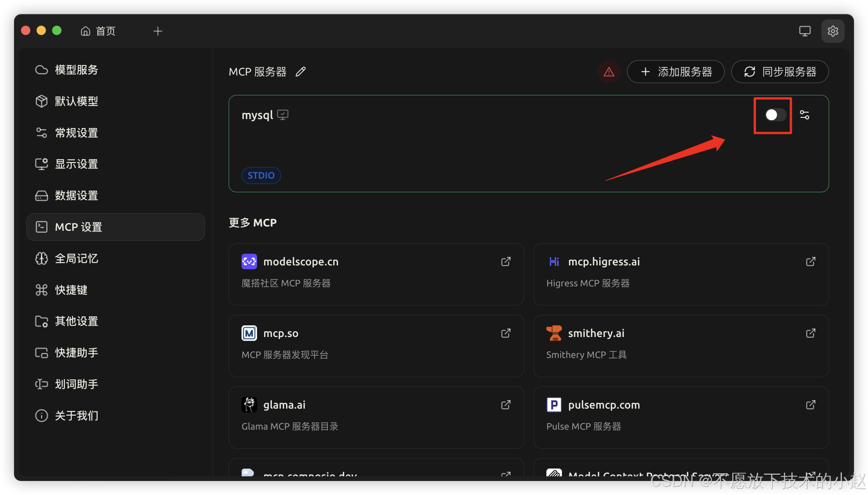The image size is (868, 495).
Task: Open 划词助手 settings section
Action: [115, 384]
